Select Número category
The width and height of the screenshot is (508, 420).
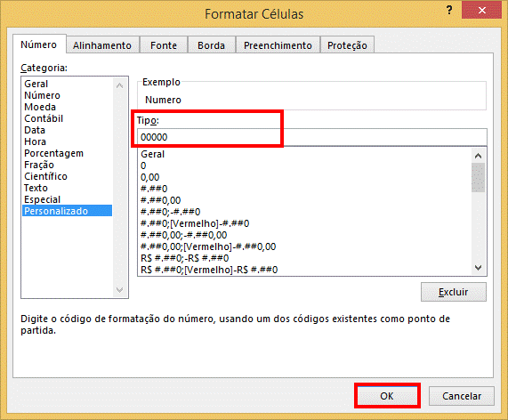(68, 95)
